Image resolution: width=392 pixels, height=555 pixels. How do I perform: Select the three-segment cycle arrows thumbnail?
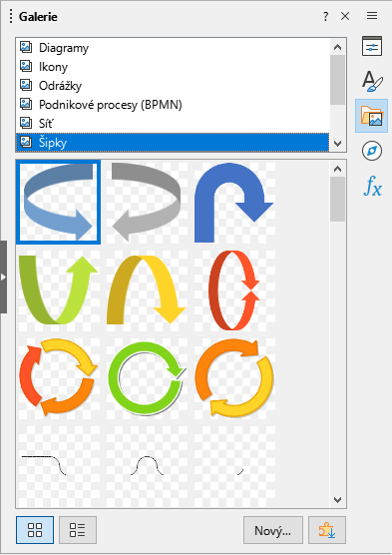point(59,378)
